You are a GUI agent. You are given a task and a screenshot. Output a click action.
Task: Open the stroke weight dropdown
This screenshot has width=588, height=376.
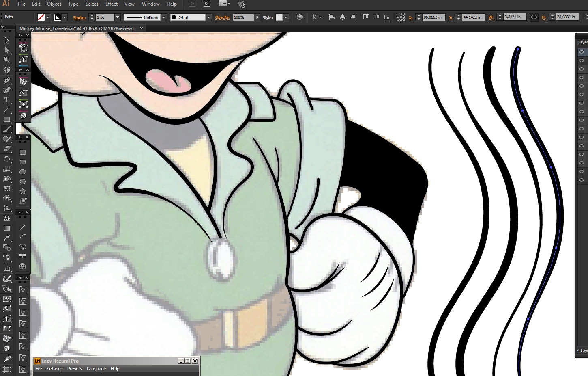tap(118, 17)
